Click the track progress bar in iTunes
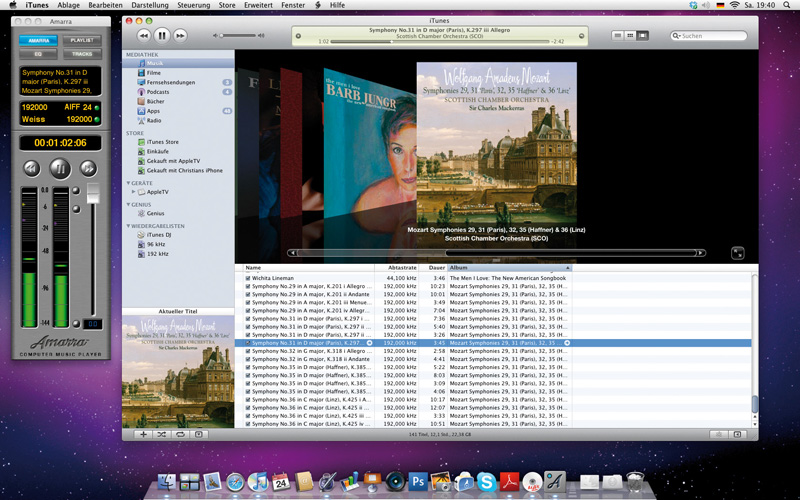The height and width of the screenshot is (500, 800). pos(439,42)
